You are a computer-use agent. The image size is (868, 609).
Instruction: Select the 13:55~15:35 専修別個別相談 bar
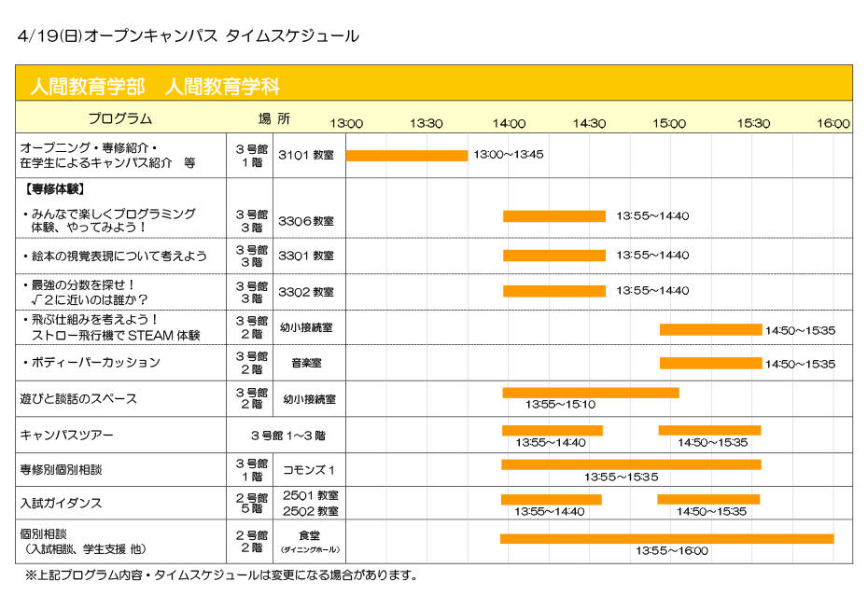coord(631,464)
